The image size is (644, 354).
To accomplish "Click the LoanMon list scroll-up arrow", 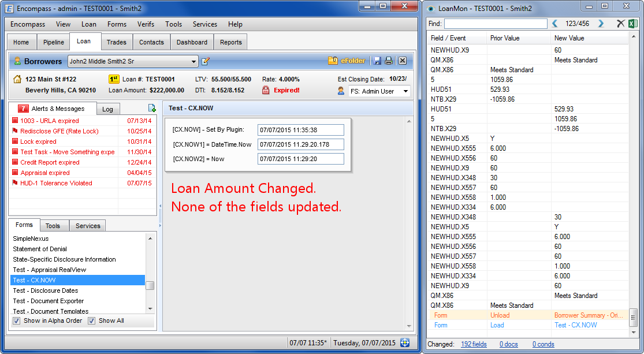I will 634,37.
